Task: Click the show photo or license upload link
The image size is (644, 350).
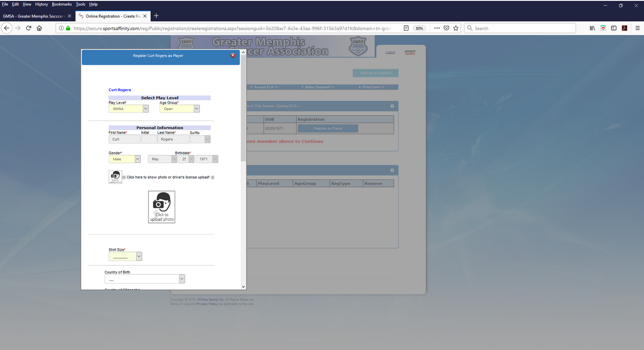Action: tap(168, 177)
